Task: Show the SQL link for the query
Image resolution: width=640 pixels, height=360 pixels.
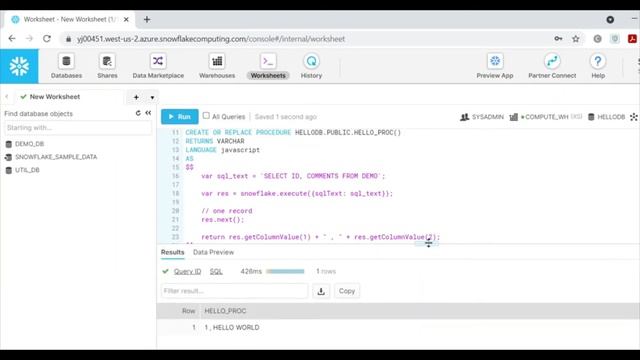Action: [216, 271]
